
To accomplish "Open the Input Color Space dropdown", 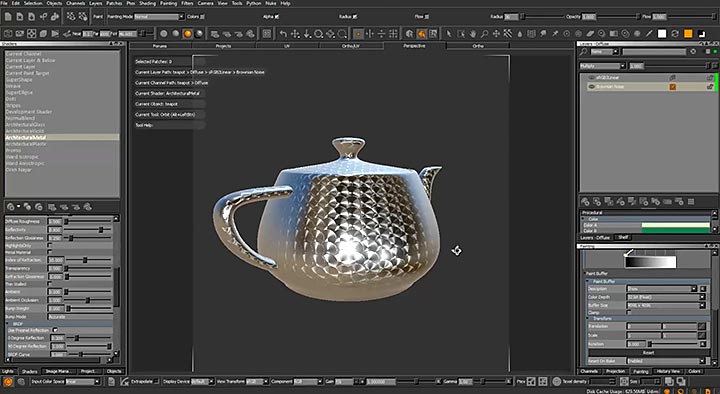I will pos(83,382).
